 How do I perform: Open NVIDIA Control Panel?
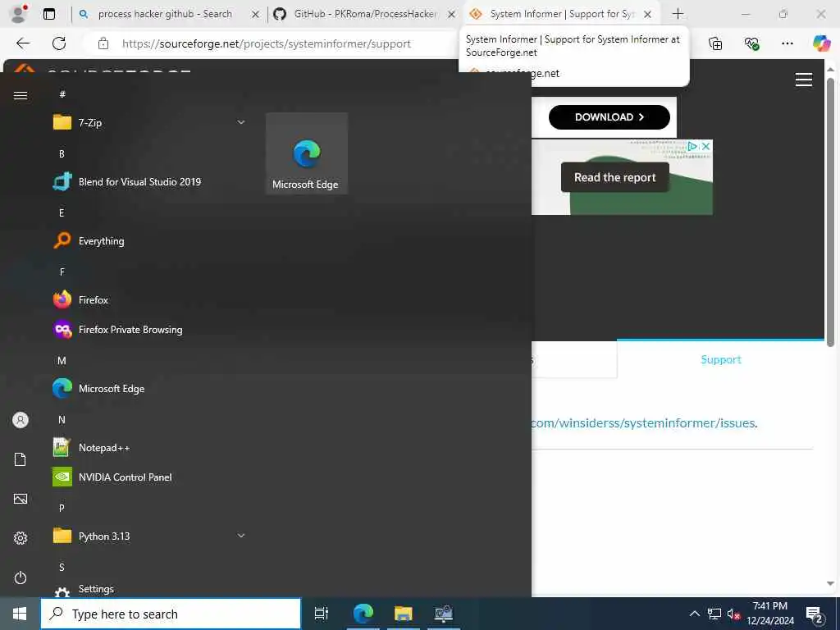149,477
